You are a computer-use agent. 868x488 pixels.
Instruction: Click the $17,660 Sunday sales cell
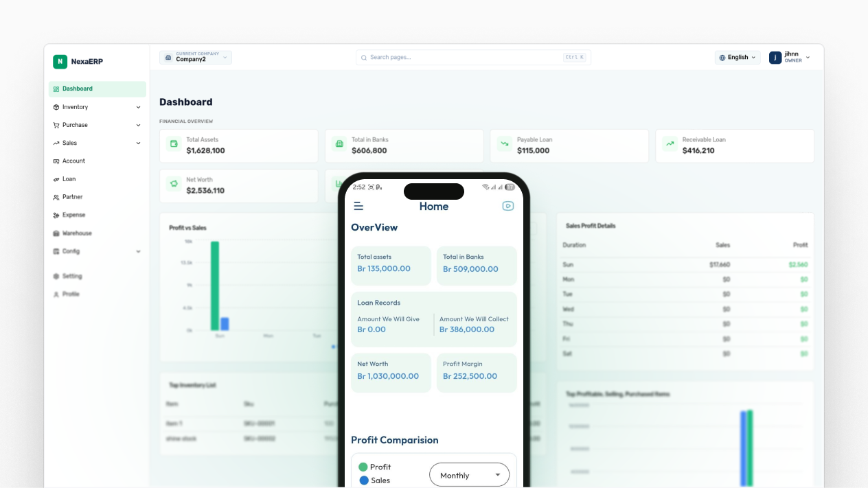pos(720,264)
